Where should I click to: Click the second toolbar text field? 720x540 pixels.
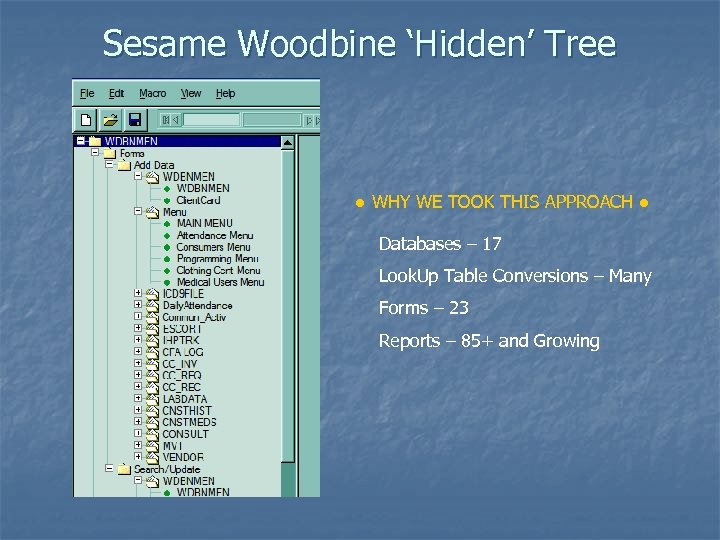click(x=272, y=120)
